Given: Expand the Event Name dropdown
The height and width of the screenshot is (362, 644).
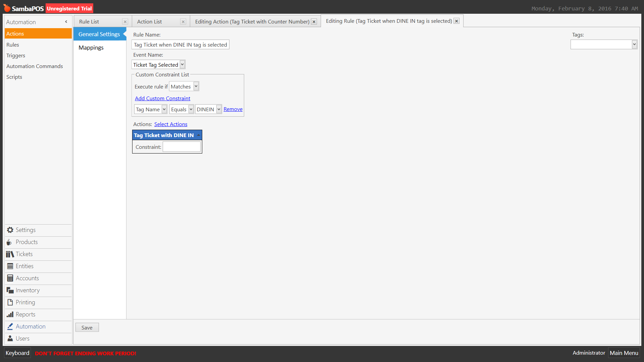Looking at the screenshot, I should pos(182,65).
